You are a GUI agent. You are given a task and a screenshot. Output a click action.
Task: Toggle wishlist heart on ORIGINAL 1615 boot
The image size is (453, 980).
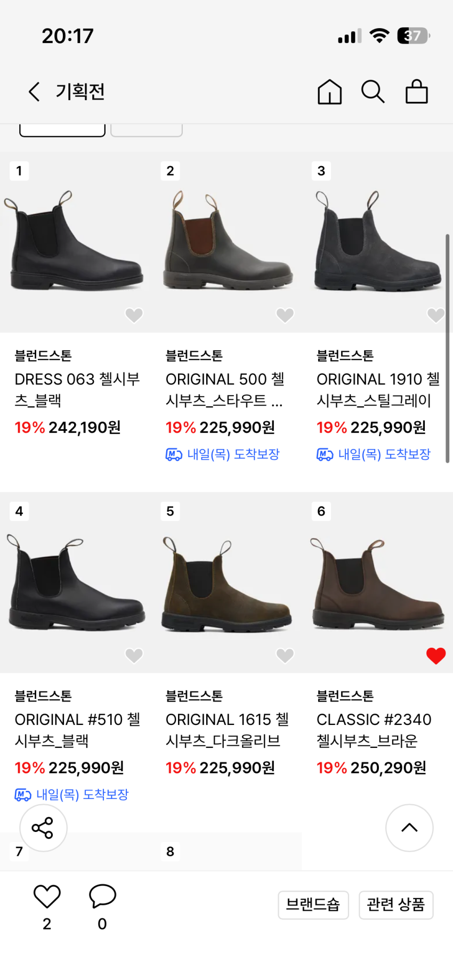point(285,656)
